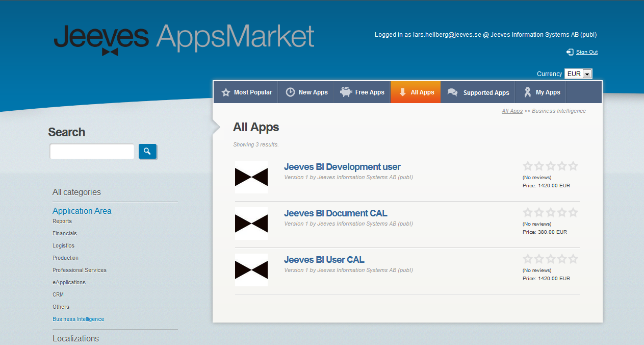Click the magnifier search button

coord(147,151)
